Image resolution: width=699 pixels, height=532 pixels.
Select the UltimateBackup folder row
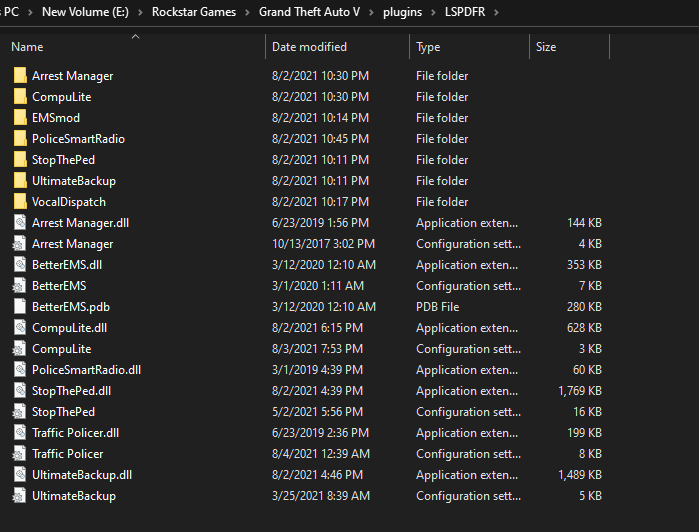point(74,181)
